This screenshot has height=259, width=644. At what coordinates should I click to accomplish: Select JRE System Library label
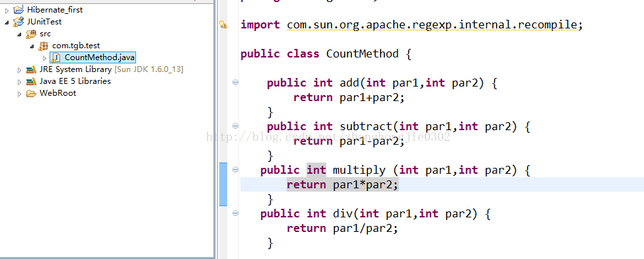pyautogui.click(x=75, y=69)
